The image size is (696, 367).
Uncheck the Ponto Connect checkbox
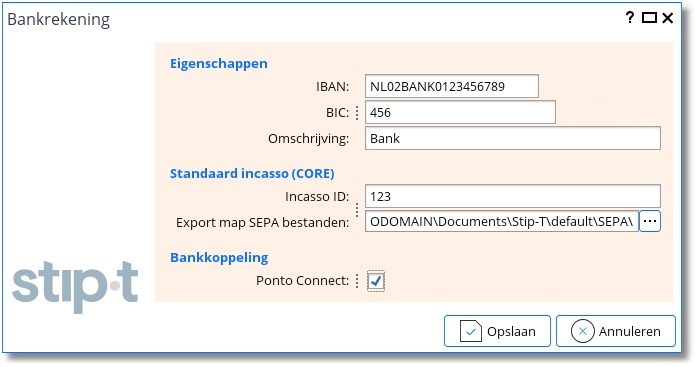(376, 281)
